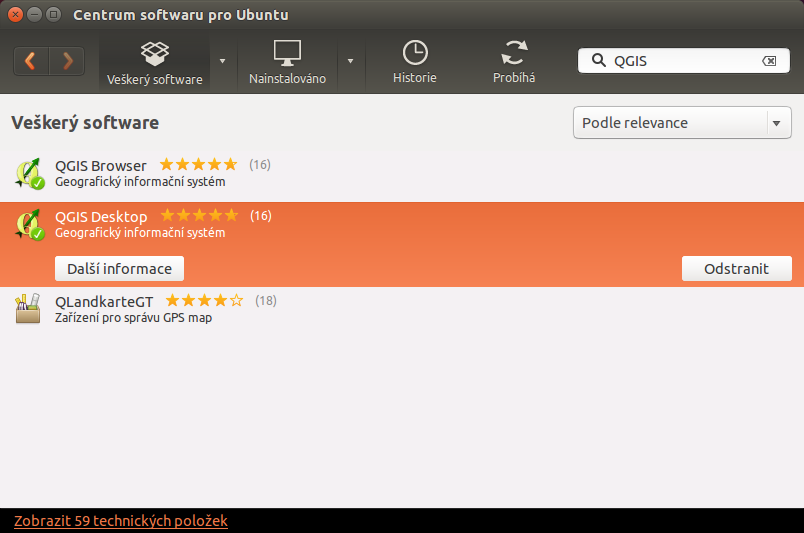Maximize the Centrum softwaru window
The image size is (804, 533).
tap(53, 14)
